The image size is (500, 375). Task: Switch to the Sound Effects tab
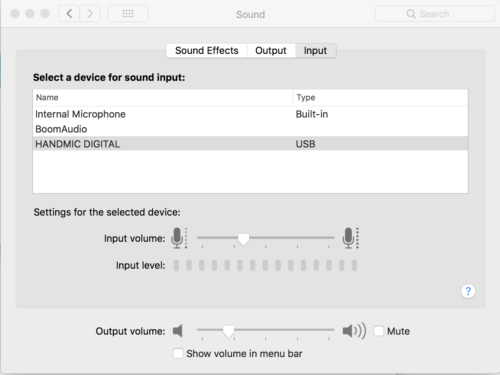(207, 51)
